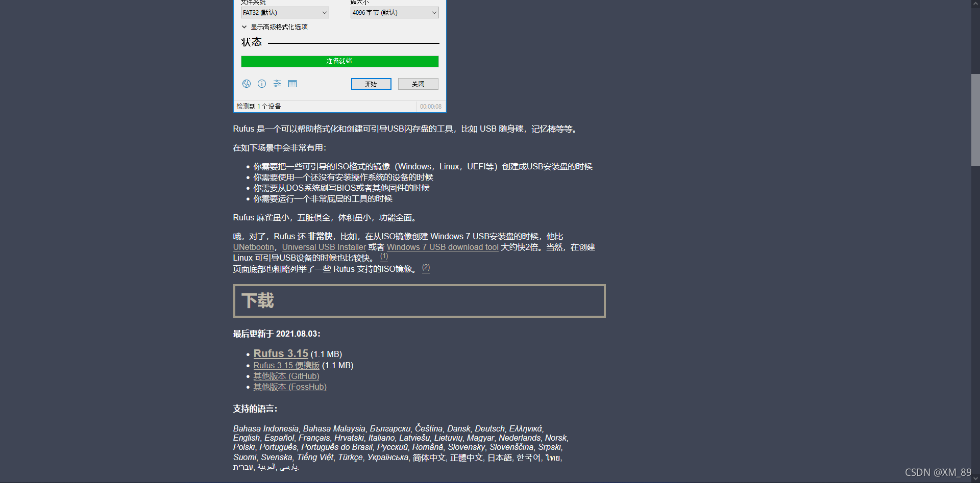This screenshot has height=483, width=980.
Task: Click the 最后更新于 2021.08.03 text
Action: 277,334
